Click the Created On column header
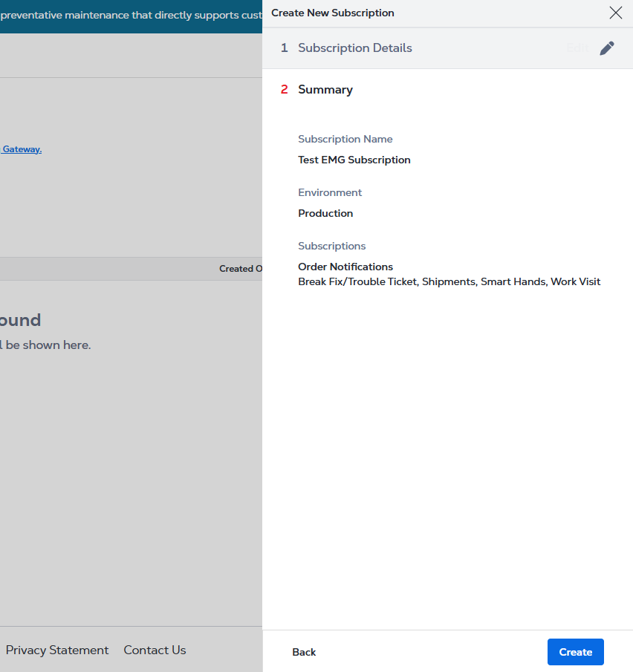The image size is (633, 672). pyautogui.click(x=240, y=269)
